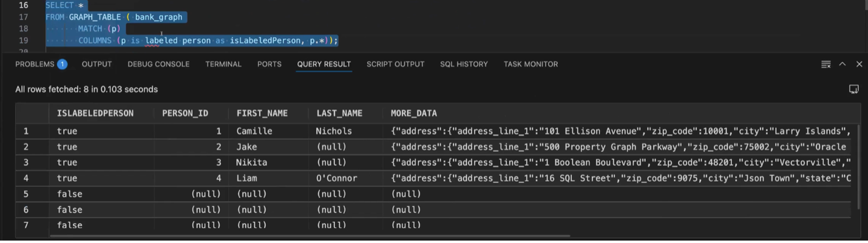The width and height of the screenshot is (868, 243).
Task: Select the MORE_DATA cell containing "1 Boolean Boulevard"
Action: click(x=617, y=163)
